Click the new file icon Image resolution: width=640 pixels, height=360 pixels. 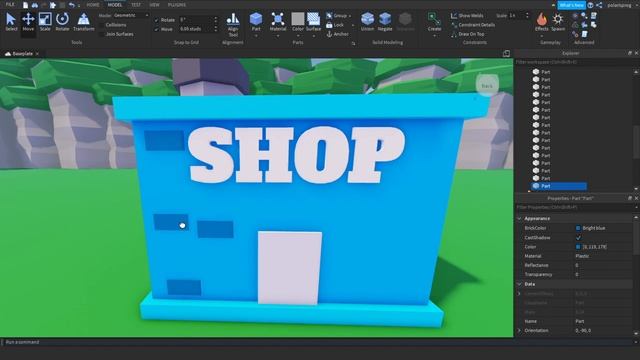(x=25, y=5)
